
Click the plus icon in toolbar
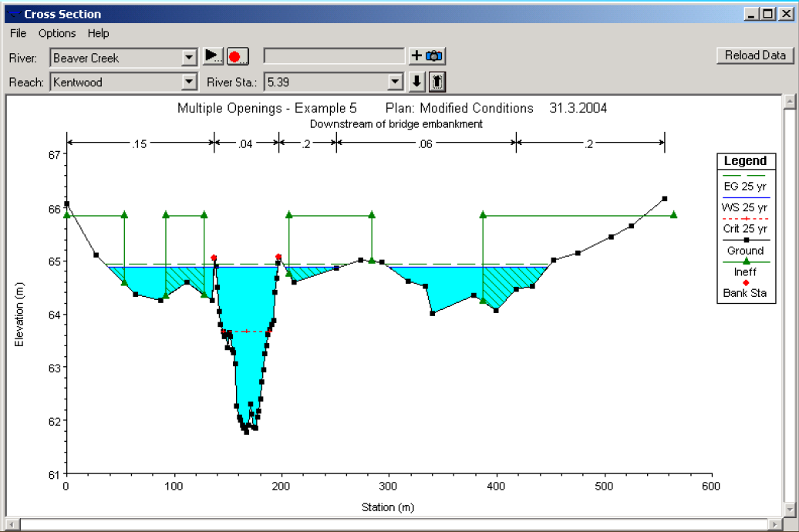[416, 56]
